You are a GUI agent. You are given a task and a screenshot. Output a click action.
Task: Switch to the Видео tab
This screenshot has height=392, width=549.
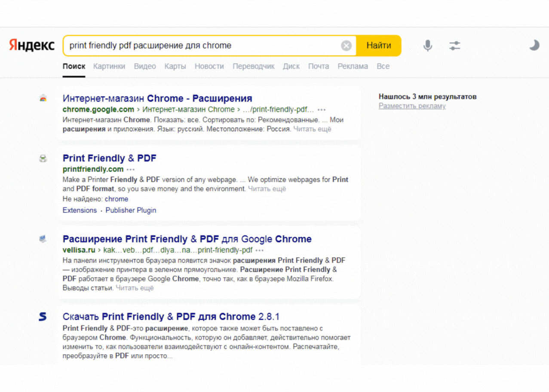click(145, 66)
